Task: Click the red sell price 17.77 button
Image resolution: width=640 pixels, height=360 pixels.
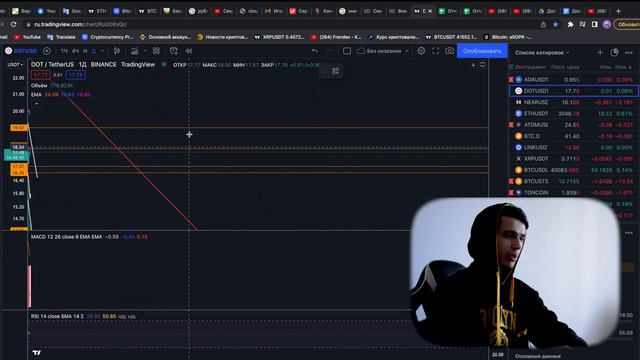Action: (x=41, y=75)
